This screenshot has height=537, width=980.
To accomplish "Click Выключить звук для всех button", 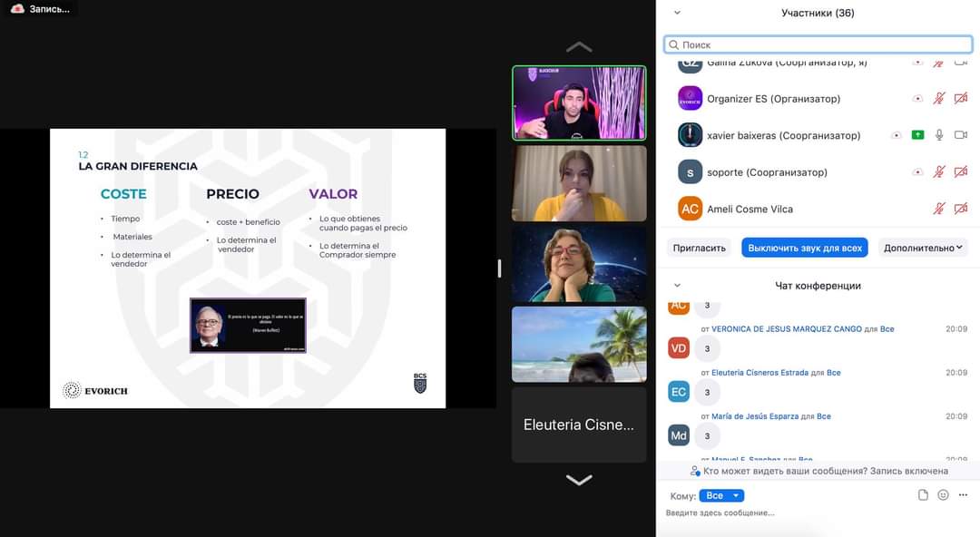I will (x=804, y=248).
